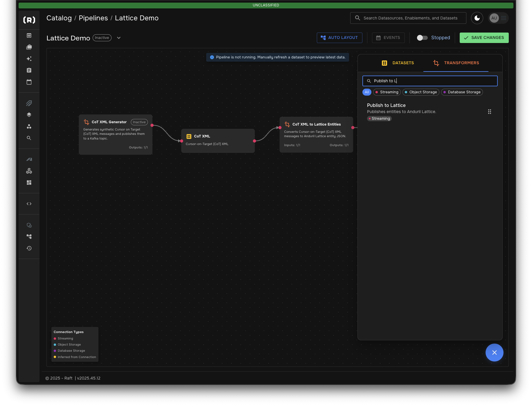The height and width of the screenshot is (406, 532).
Task: Select the CoT XML Generator node
Action: pos(116,135)
